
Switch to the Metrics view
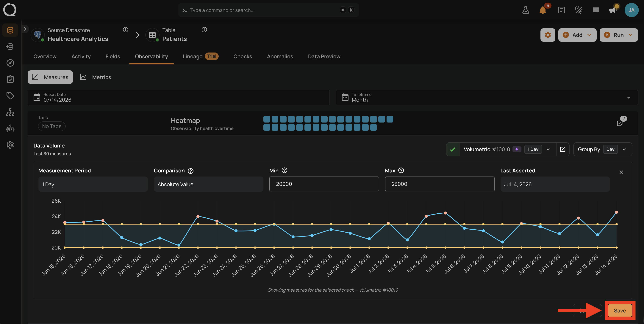tap(95, 77)
